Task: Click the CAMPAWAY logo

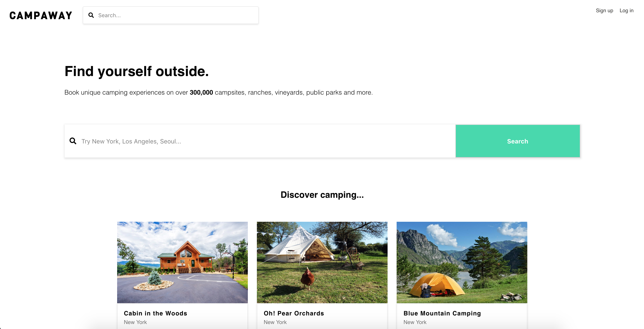Action: tap(41, 16)
